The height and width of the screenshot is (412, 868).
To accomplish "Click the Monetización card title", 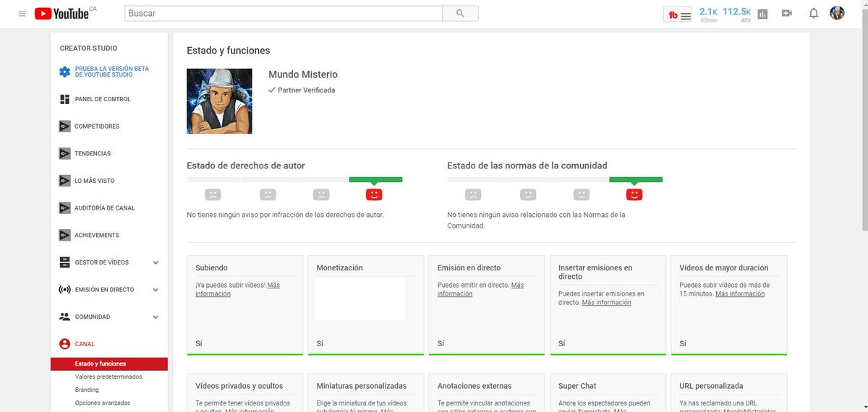I will pos(340,268).
